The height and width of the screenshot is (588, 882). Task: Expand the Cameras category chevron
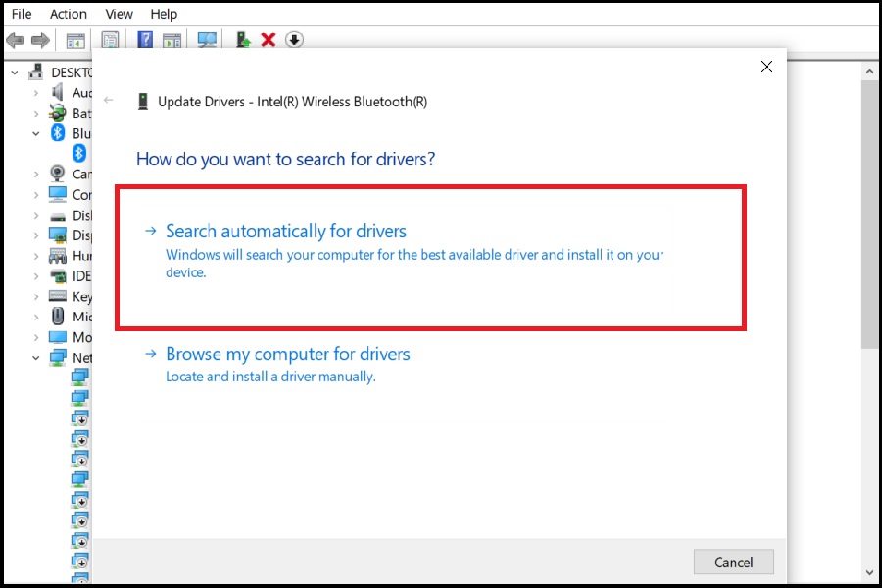click(36, 174)
